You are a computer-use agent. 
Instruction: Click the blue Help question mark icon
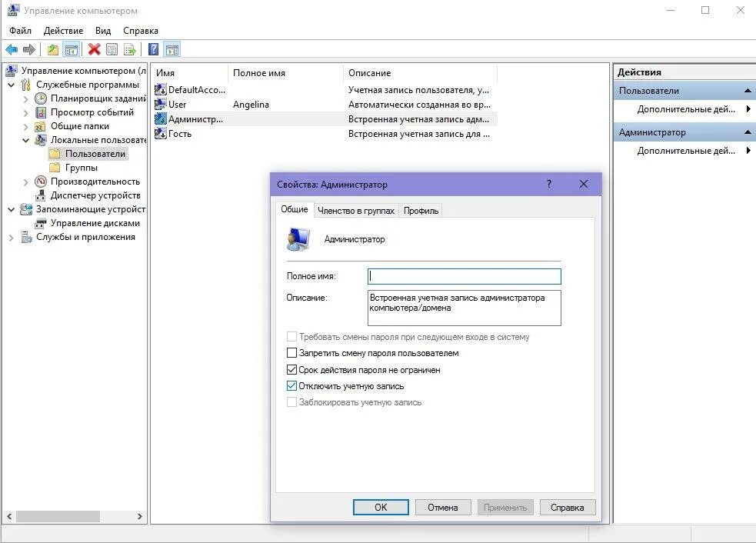click(x=153, y=49)
